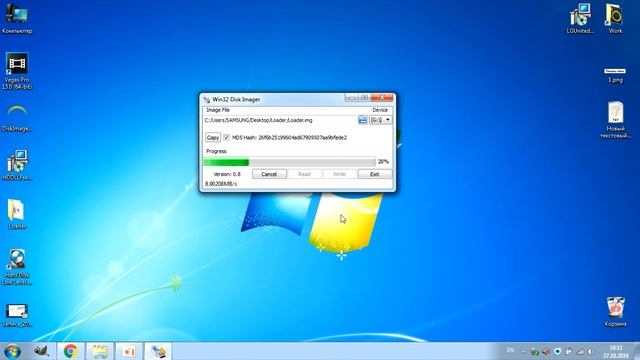Click the Show desktop strip
The width and height of the screenshot is (640, 360).
click(637, 351)
